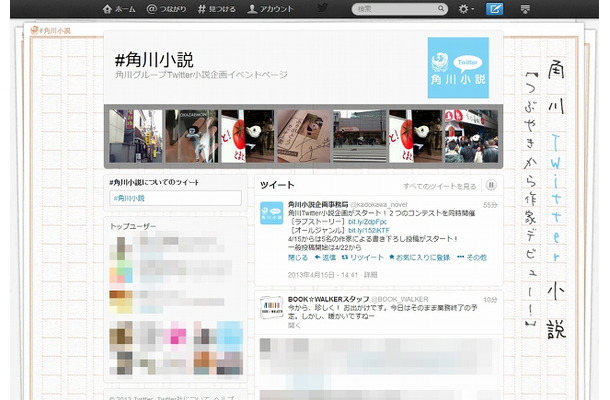Click the 角川小説 Twitter logo banner image

(458, 68)
